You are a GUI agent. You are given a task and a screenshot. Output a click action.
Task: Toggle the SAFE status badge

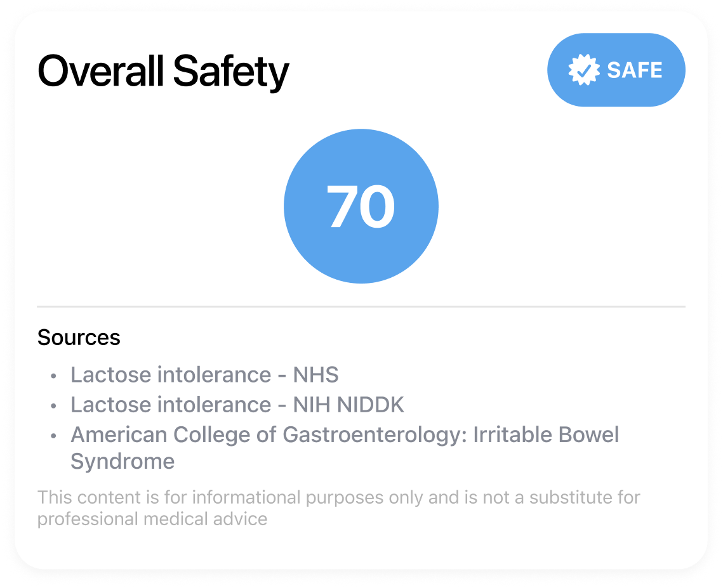(616, 70)
